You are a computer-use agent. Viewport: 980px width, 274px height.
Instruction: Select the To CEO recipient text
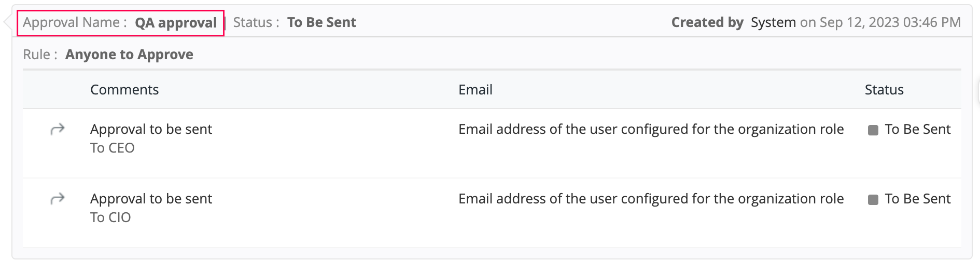coord(113,148)
